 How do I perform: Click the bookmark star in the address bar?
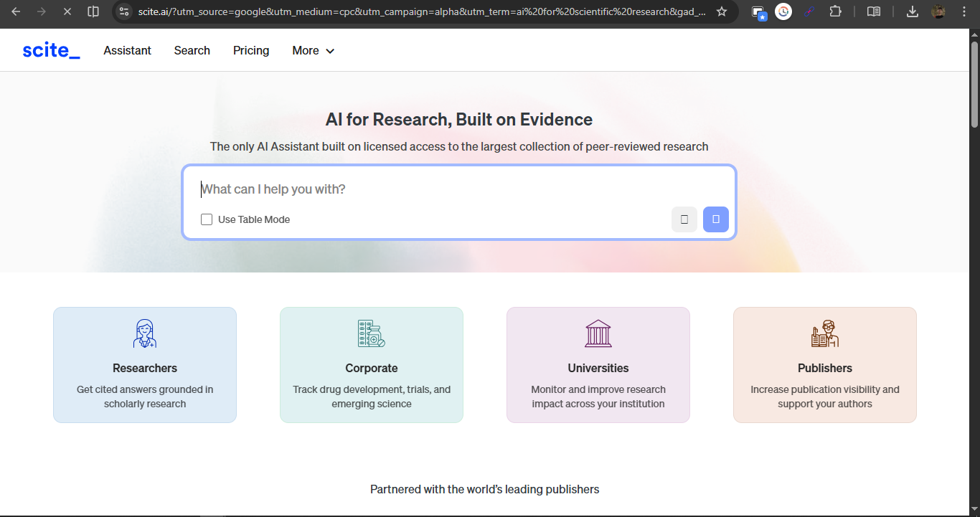pos(721,11)
